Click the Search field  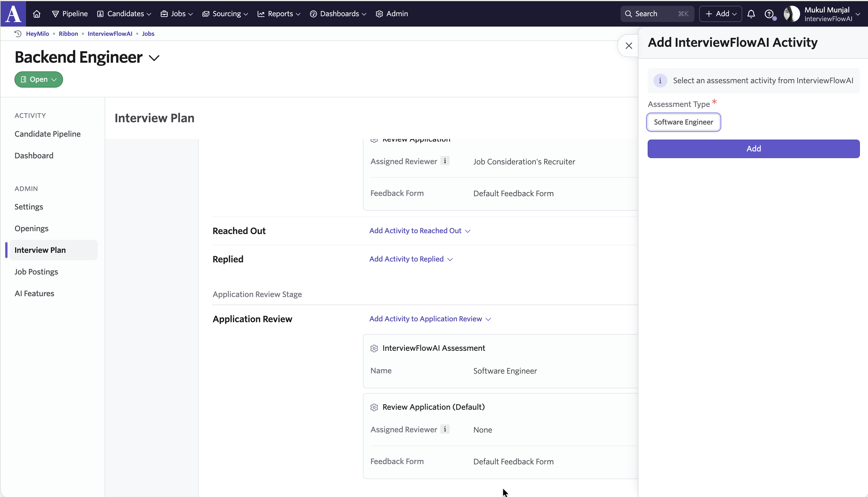pos(657,14)
